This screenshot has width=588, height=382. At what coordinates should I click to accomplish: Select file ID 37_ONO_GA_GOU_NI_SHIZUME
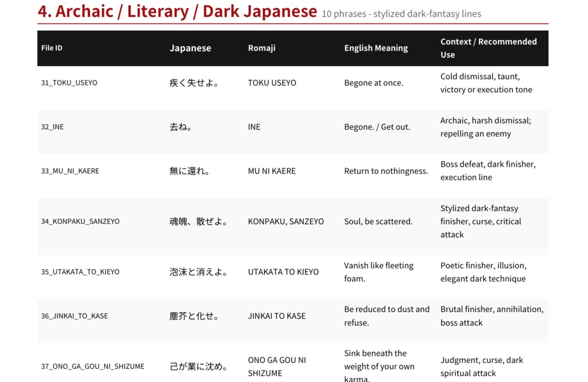coord(92,367)
